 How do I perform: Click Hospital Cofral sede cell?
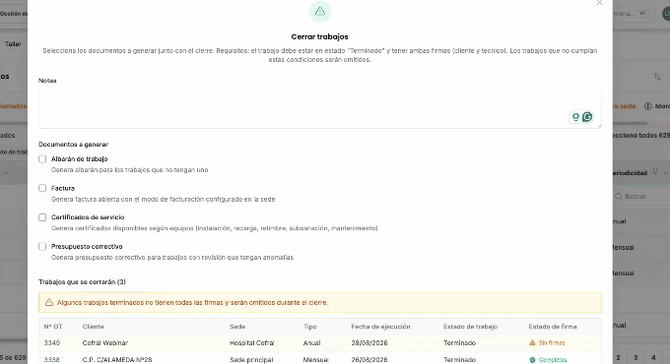252,343
